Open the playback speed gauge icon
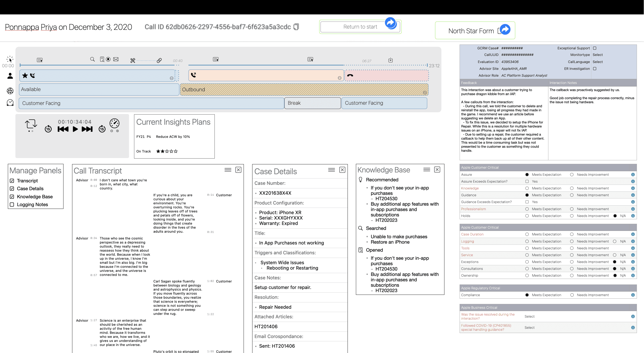This screenshot has width=644, height=353. tap(114, 123)
